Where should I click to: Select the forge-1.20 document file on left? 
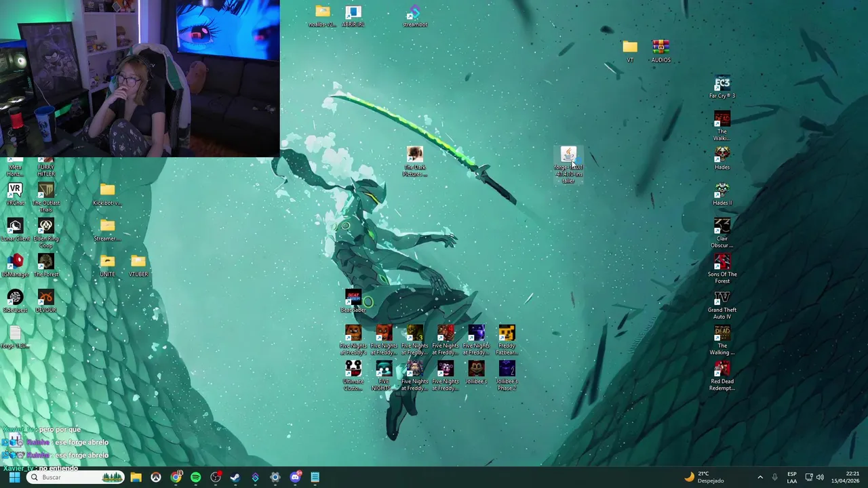coord(15,337)
